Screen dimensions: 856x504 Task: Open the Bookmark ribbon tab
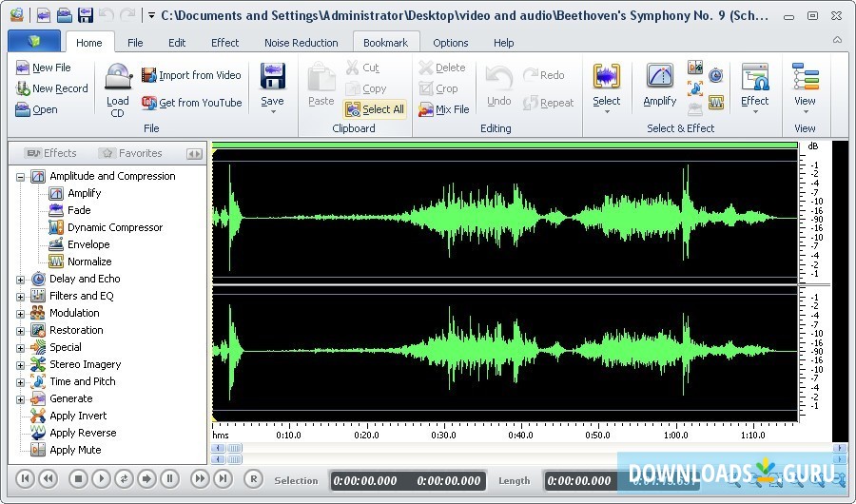(x=385, y=43)
